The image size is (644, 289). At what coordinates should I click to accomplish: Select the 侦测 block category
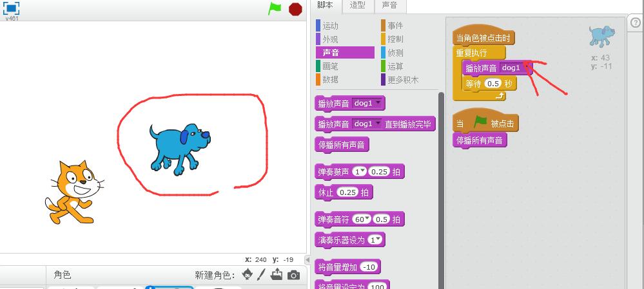396,53
